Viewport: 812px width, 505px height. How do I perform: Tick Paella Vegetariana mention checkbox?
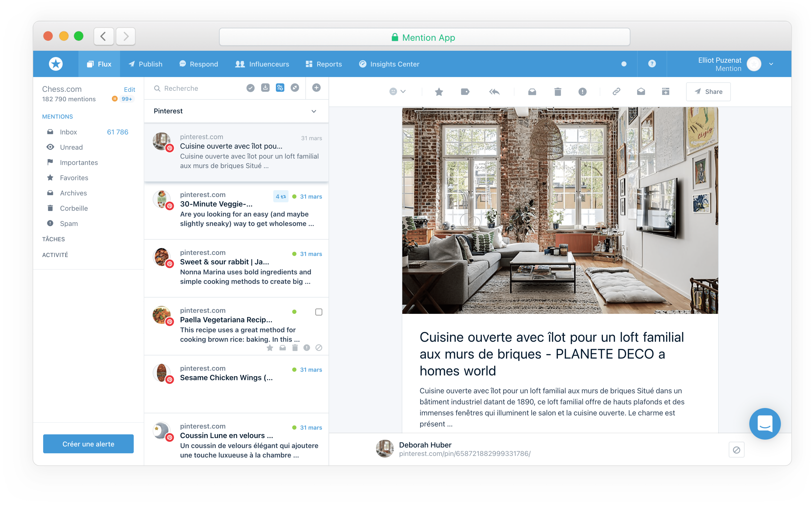tap(319, 312)
